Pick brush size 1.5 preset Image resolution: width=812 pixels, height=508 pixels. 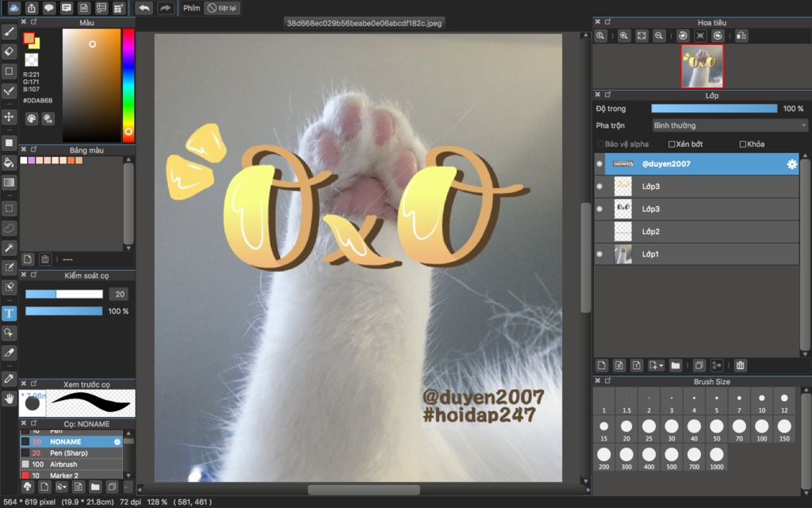click(626, 402)
